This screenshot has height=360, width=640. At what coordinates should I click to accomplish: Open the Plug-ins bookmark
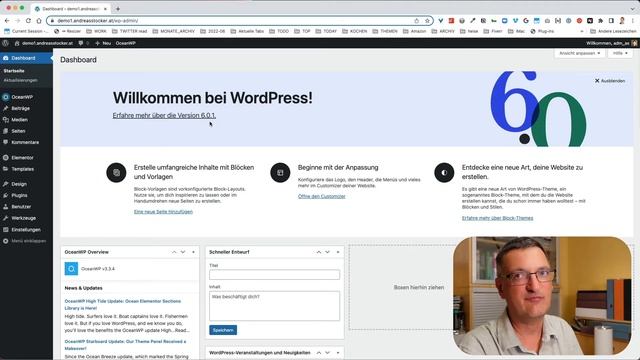[542, 31]
